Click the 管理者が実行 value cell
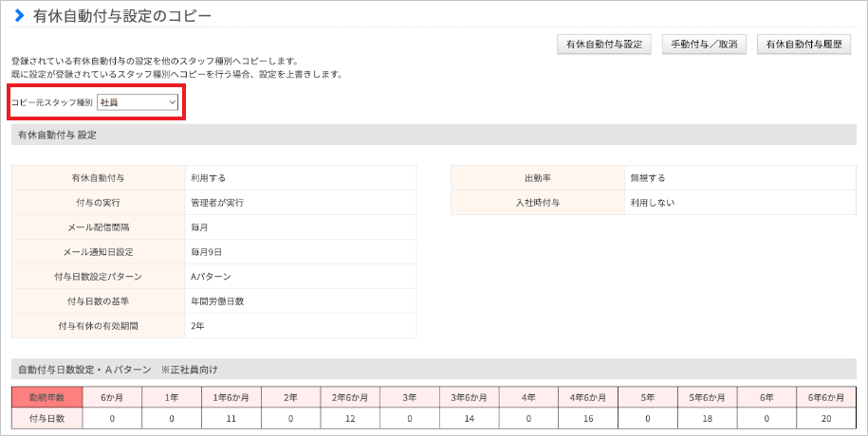The image size is (868, 436). coord(301,203)
